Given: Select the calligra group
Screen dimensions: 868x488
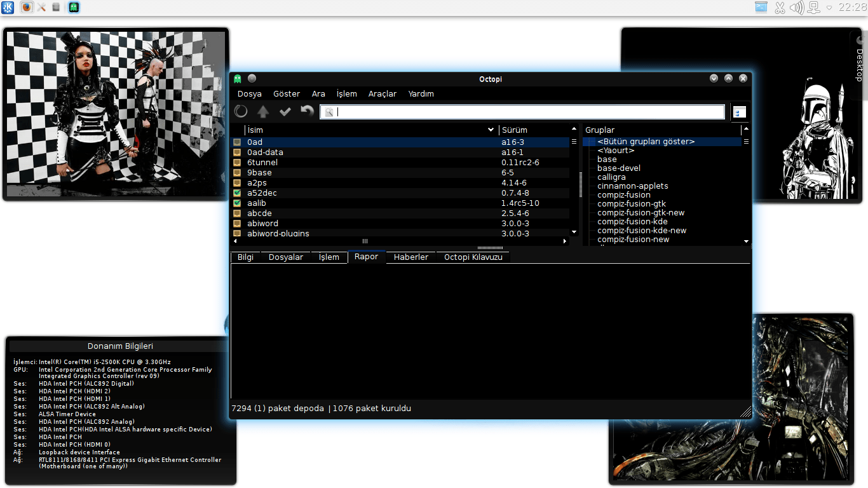Looking at the screenshot, I should [611, 177].
